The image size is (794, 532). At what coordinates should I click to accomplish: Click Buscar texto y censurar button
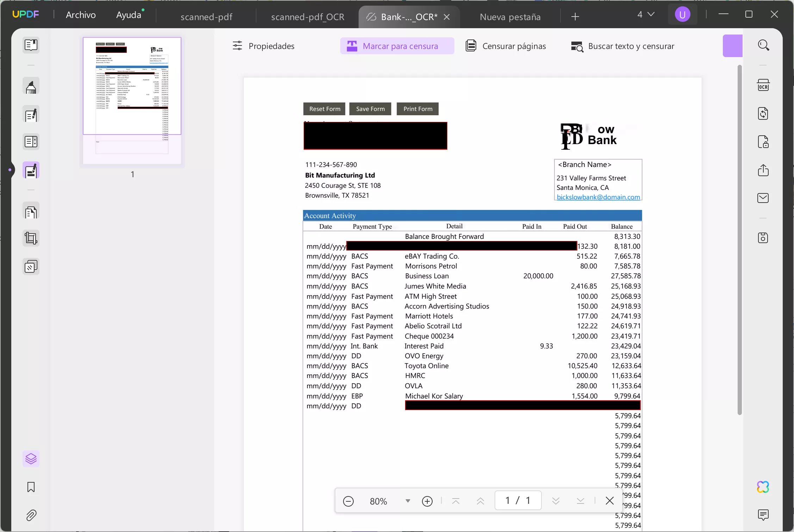(622, 46)
